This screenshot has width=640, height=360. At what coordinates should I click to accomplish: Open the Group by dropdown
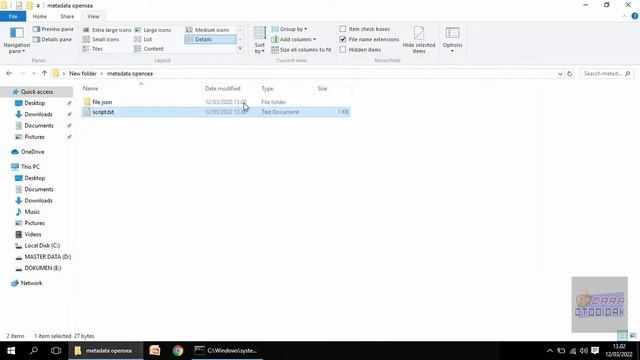(x=289, y=29)
